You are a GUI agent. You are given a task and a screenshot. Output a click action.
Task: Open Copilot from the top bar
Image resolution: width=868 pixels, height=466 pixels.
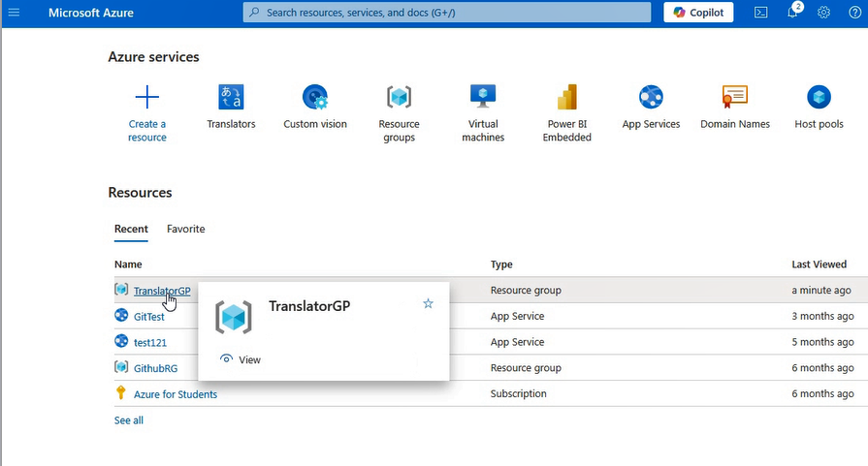pyautogui.click(x=698, y=13)
